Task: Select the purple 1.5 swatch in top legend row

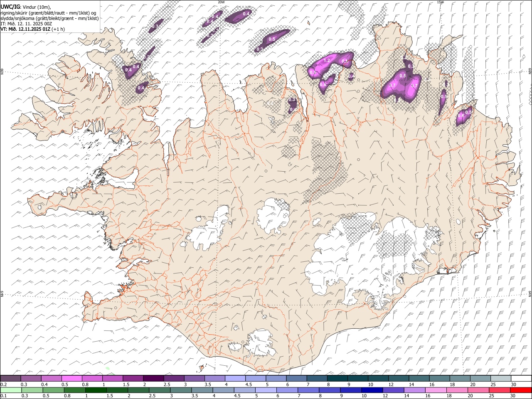Action: point(133,379)
